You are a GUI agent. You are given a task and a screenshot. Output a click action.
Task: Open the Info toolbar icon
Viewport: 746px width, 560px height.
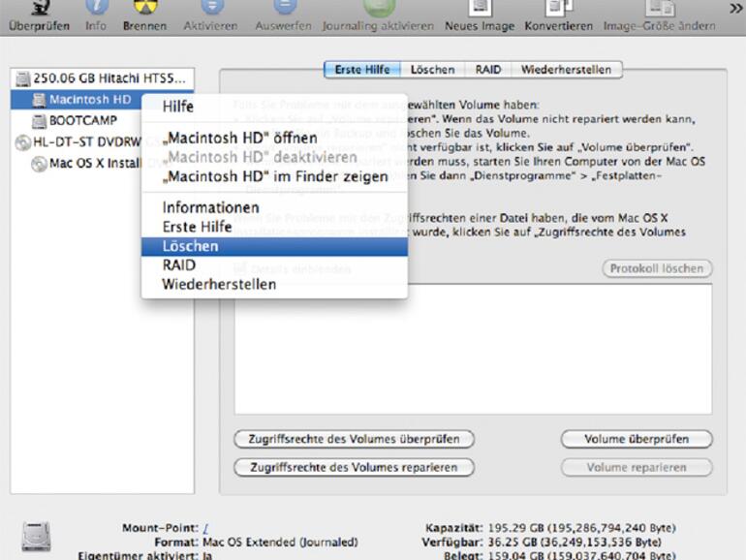tap(97, 6)
